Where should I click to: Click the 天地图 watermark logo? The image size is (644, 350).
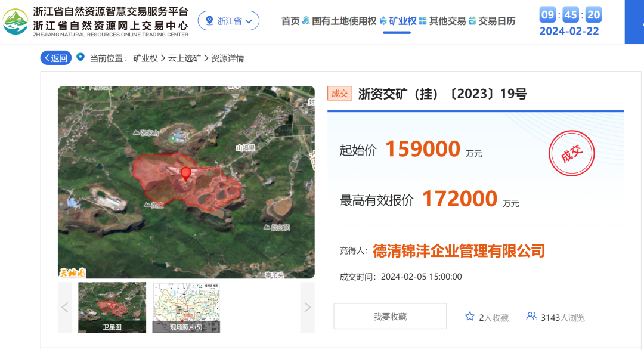point(72,272)
